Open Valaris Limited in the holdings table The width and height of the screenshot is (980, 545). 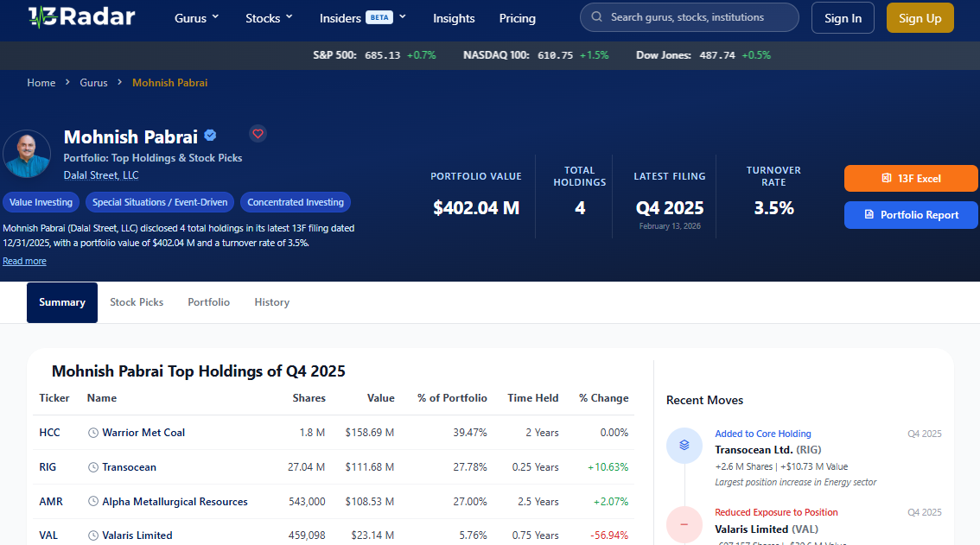[x=137, y=535]
